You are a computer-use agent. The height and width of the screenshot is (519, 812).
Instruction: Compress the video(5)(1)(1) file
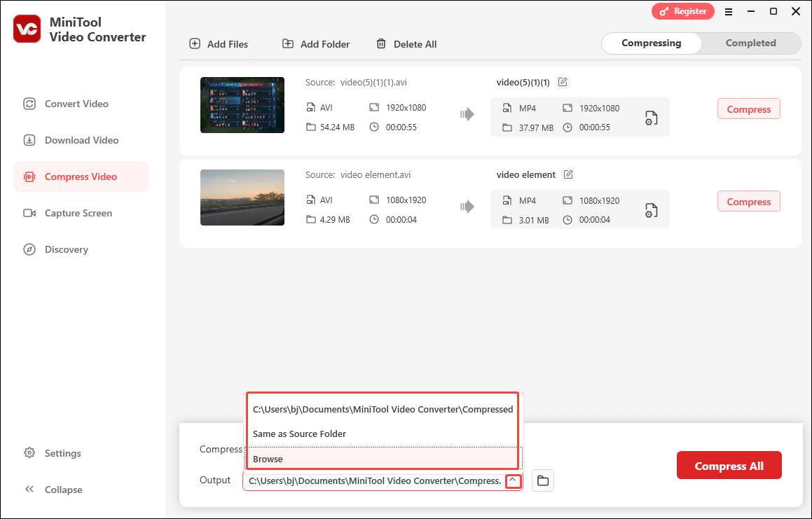[x=749, y=109]
